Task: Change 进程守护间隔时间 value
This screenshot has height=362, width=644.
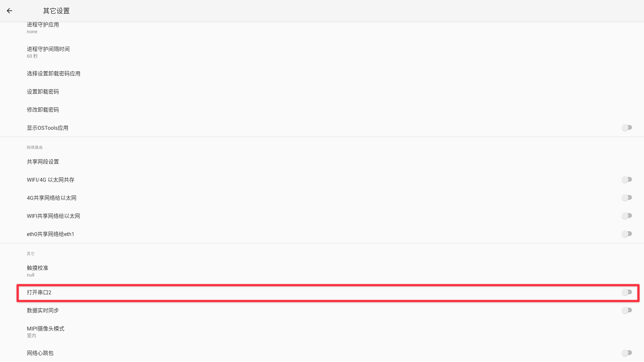Action: click(48, 52)
